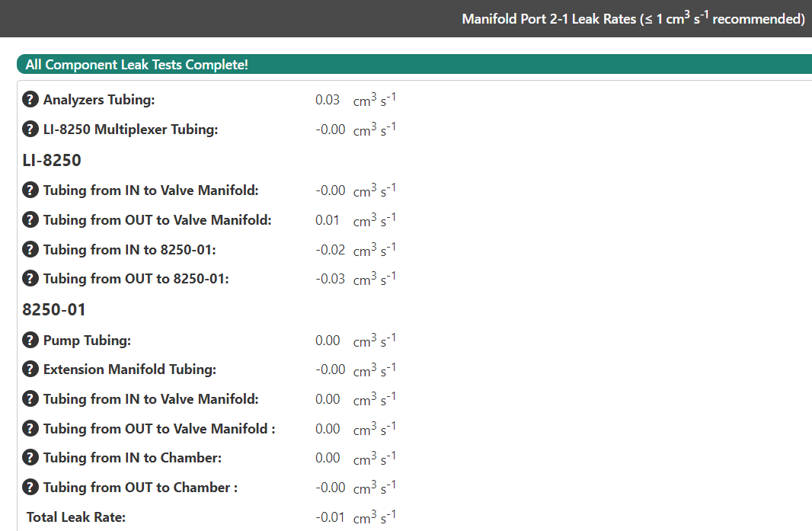Show help for Tubing from IN to Chamber
Viewport: 812px width, 531px height.
pyautogui.click(x=30, y=457)
